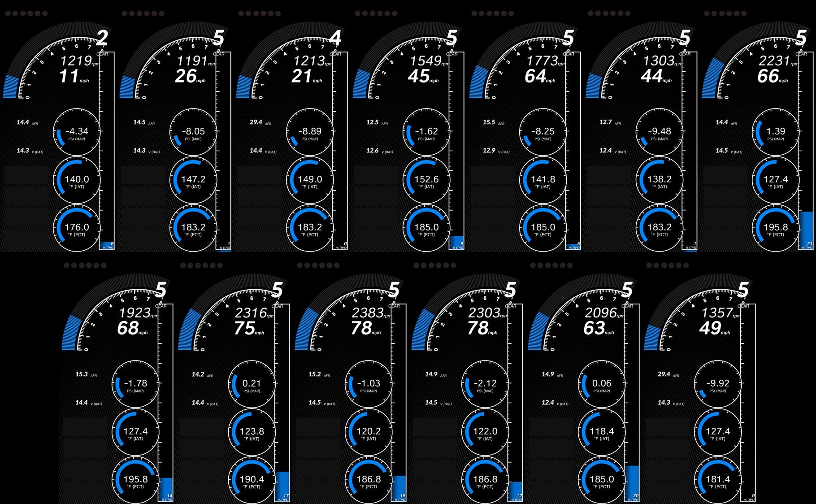Image resolution: width=816 pixels, height=504 pixels.
Task: Click the gear 4 indicator
Action: (335, 39)
